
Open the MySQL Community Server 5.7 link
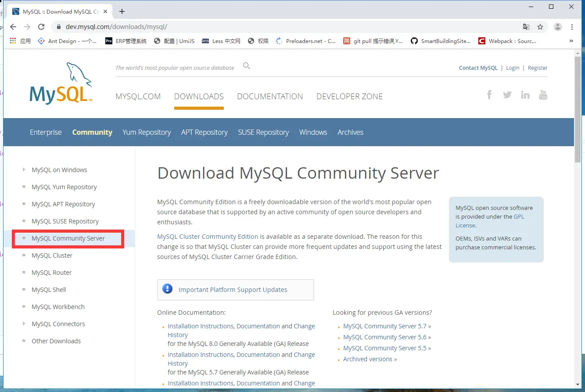click(387, 326)
